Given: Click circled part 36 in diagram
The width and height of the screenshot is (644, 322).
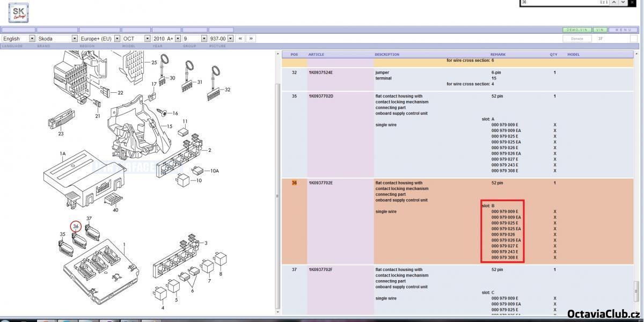Looking at the screenshot, I should point(76,227).
